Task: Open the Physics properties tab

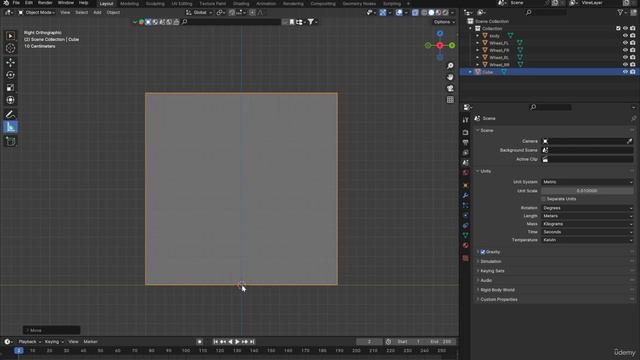Action: pyautogui.click(x=466, y=216)
